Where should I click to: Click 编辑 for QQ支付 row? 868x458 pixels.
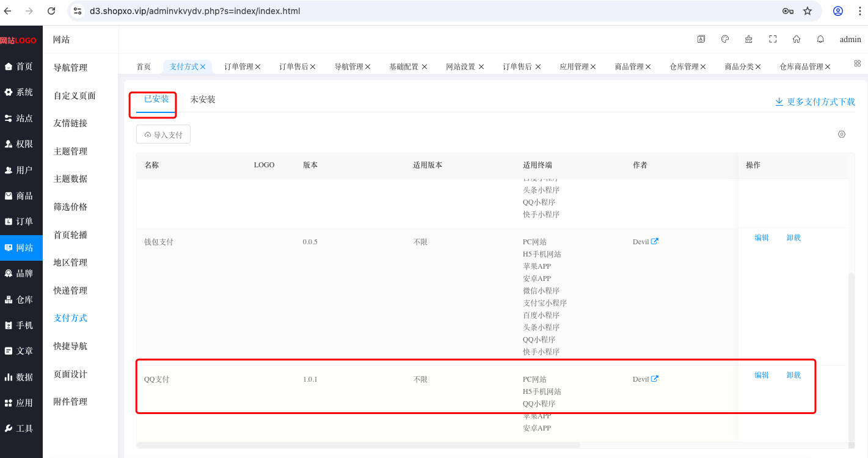762,375
